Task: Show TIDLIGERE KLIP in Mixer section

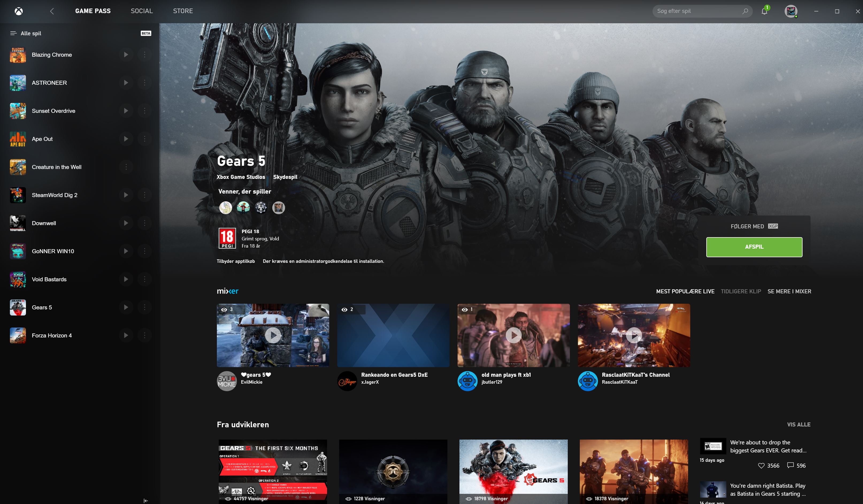Action: (x=741, y=291)
